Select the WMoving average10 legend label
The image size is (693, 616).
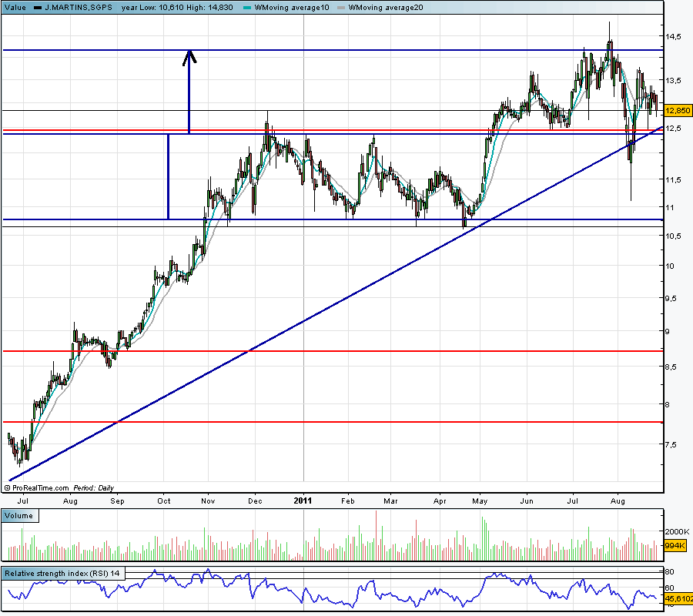click(x=292, y=8)
